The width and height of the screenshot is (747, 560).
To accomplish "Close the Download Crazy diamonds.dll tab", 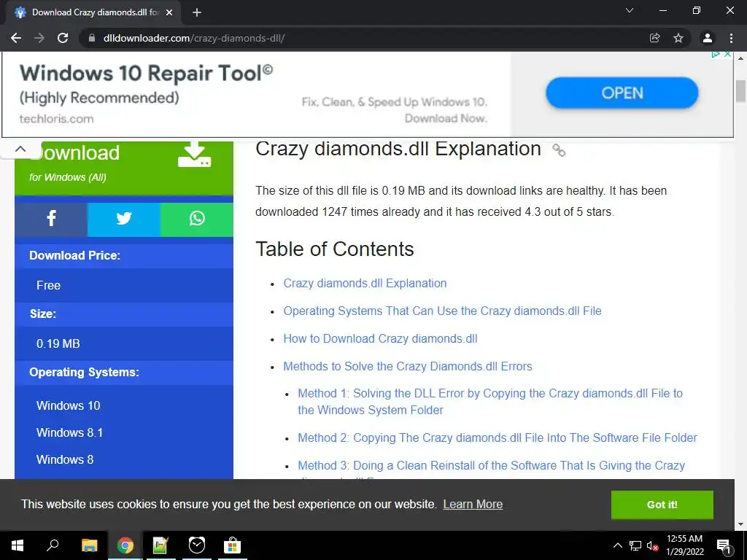I will coord(169,12).
